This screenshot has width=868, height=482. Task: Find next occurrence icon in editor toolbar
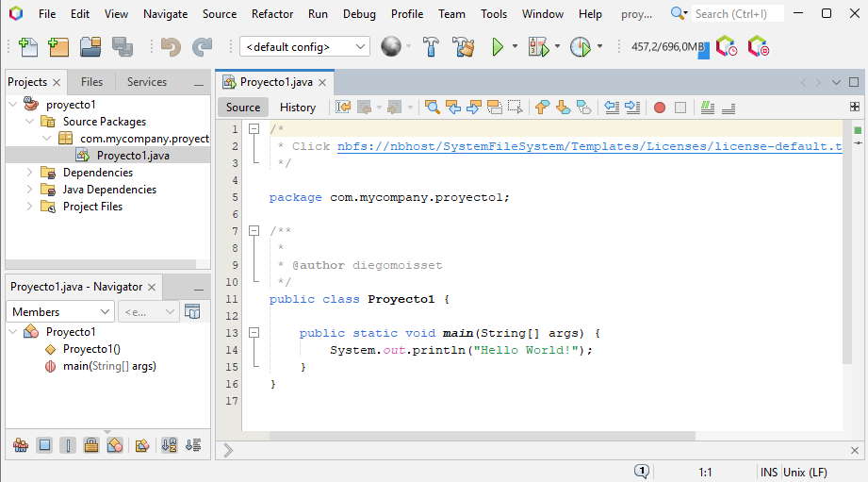coord(474,107)
